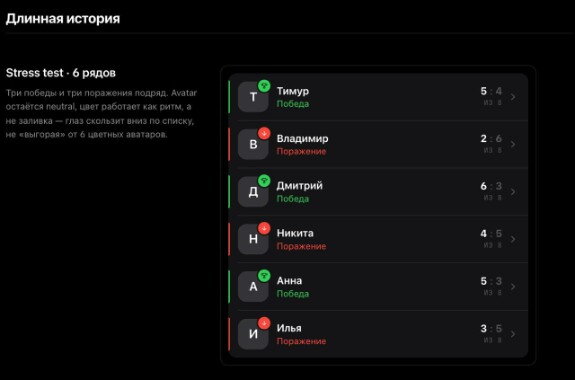Click the Поражение label under Никита

[x=301, y=246]
